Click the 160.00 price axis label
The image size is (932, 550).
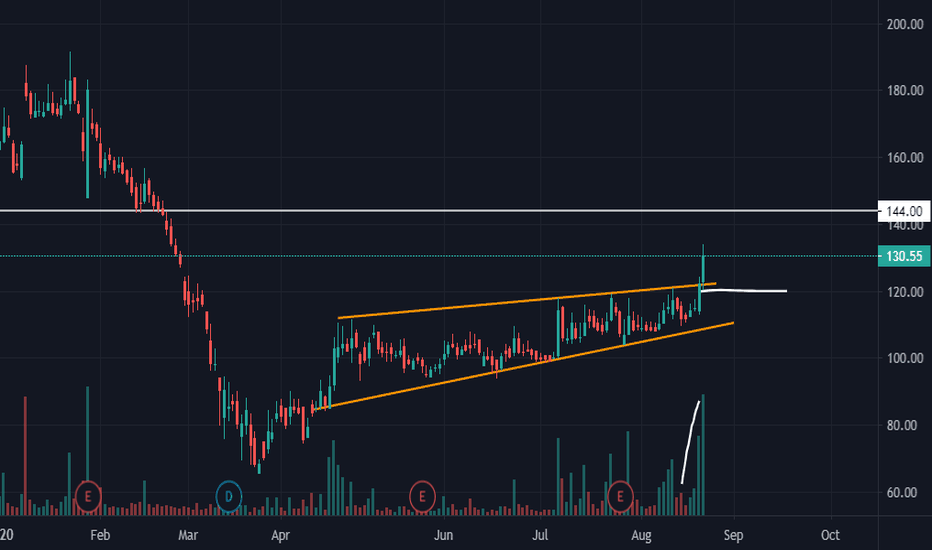point(905,158)
